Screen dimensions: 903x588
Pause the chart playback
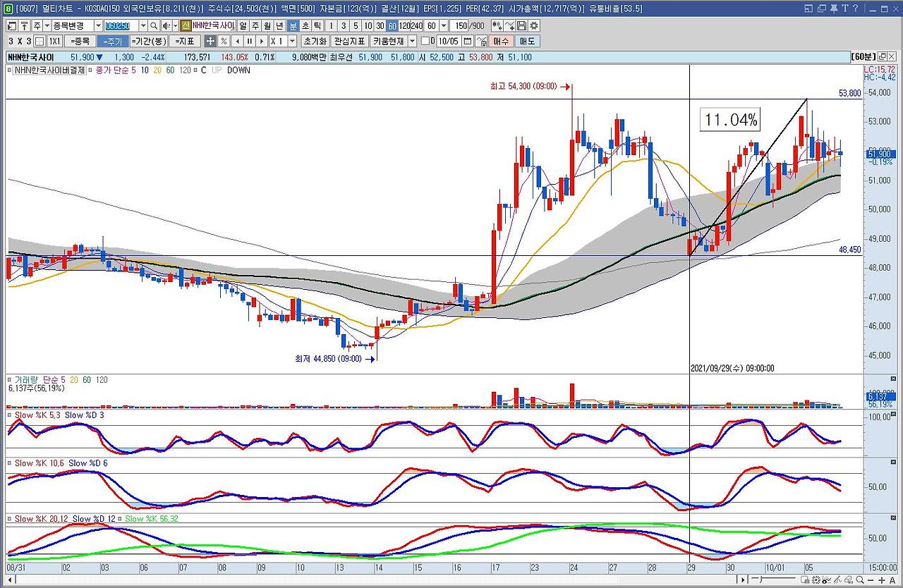click(x=249, y=41)
